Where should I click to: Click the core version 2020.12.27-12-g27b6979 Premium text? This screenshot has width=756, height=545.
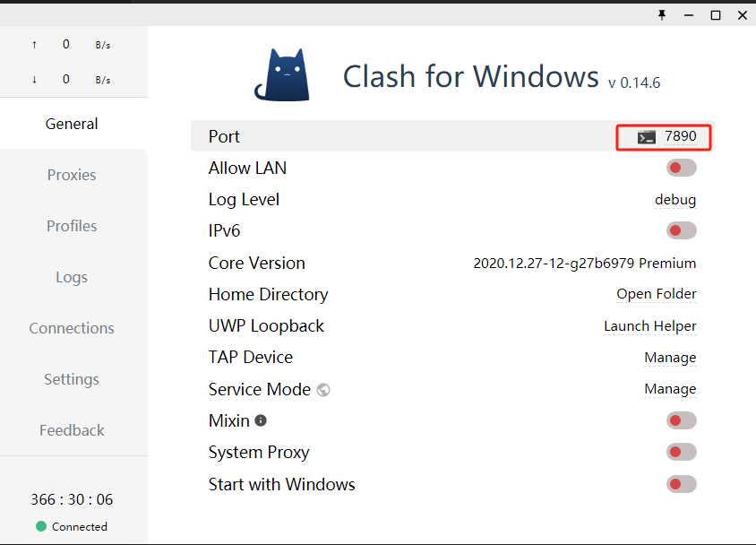[584, 263]
